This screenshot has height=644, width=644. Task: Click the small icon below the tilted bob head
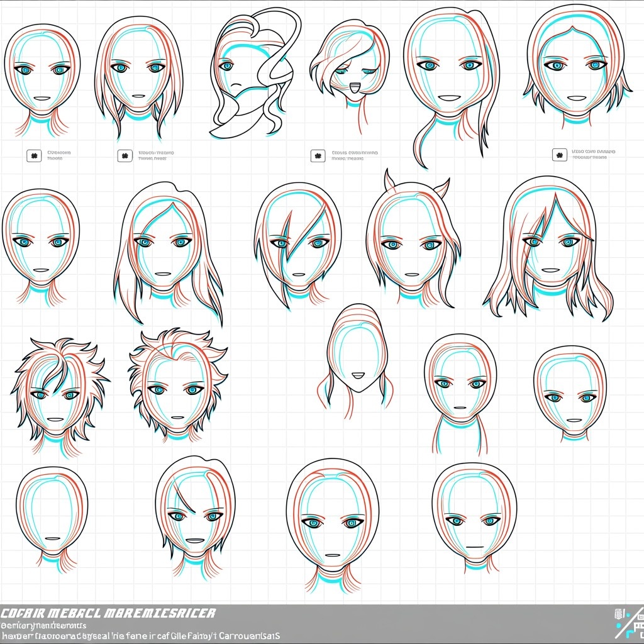pyautogui.click(x=318, y=155)
